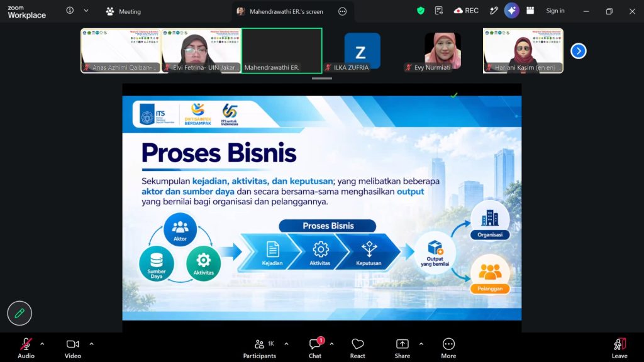The width and height of the screenshot is (644, 362).
Task: Open the apps grid icon
Action: 530,11
